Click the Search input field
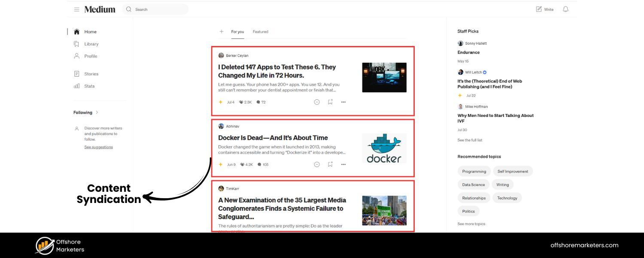 pyautogui.click(x=156, y=9)
